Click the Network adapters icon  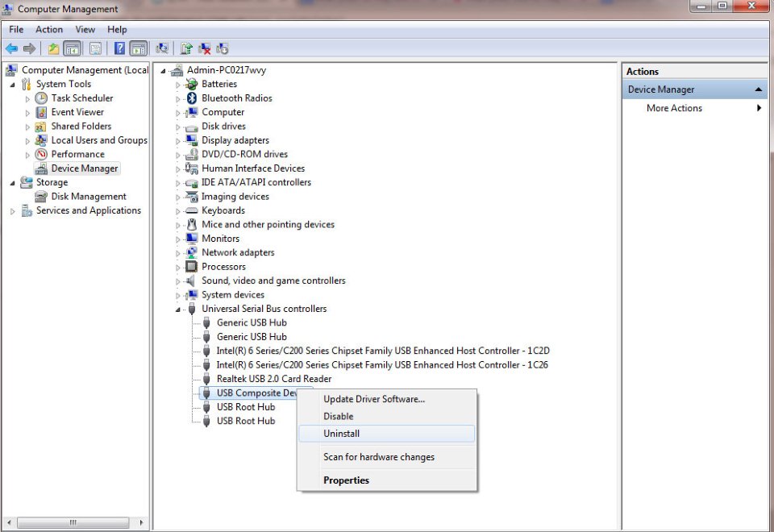(192, 252)
